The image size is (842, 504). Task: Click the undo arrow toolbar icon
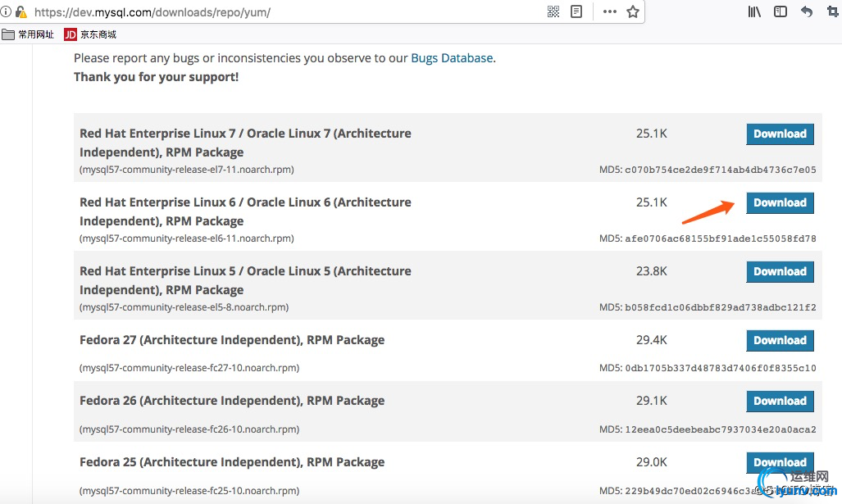807,11
